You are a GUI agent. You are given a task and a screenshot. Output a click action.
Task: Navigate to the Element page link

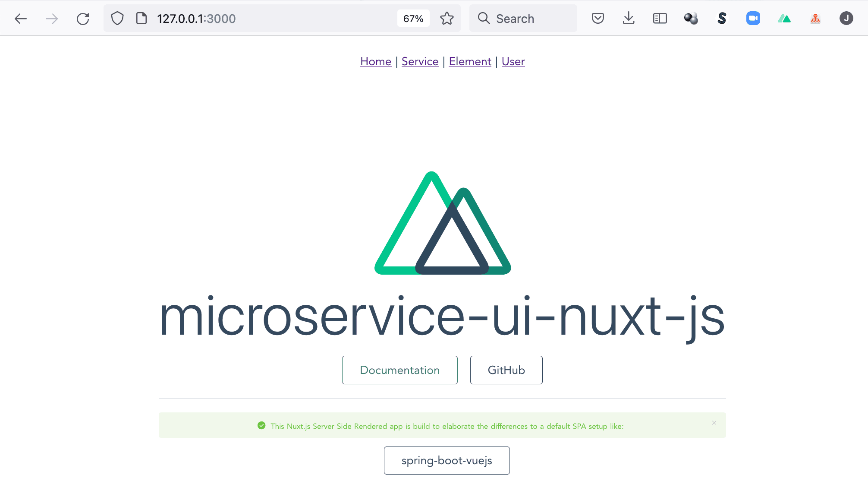click(470, 61)
